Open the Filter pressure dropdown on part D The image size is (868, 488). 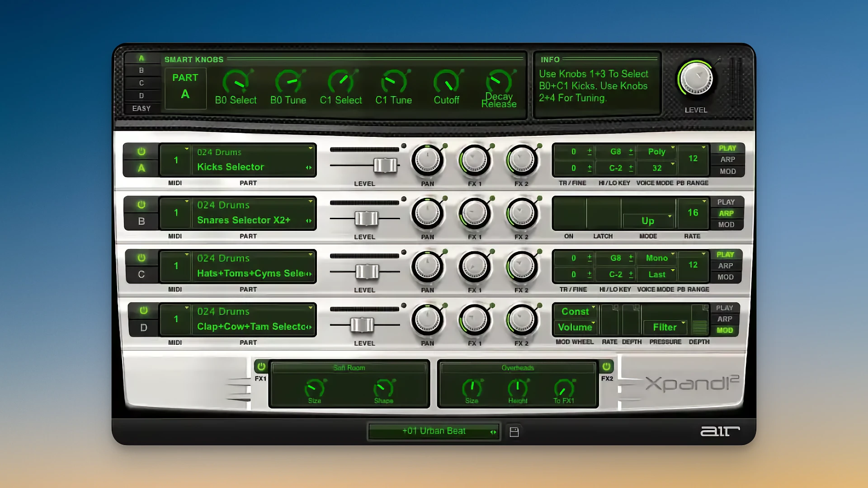(665, 327)
